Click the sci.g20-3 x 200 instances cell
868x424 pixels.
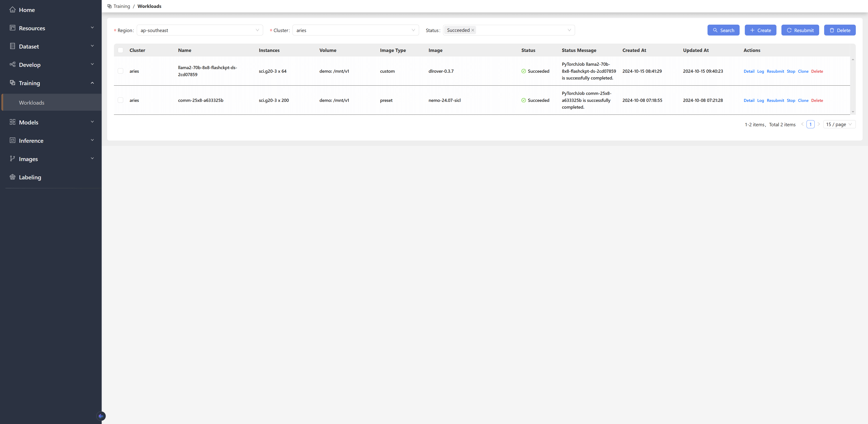tap(274, 100)
